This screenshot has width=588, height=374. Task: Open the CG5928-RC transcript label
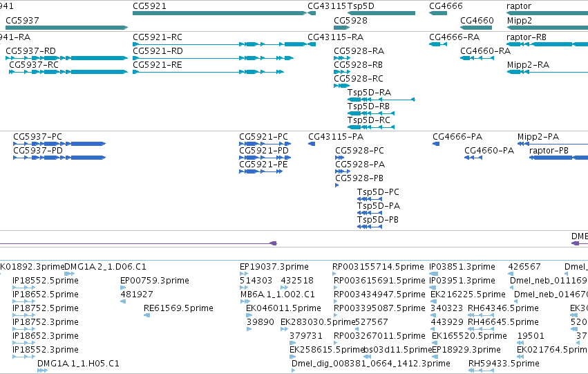pos(359,79)
